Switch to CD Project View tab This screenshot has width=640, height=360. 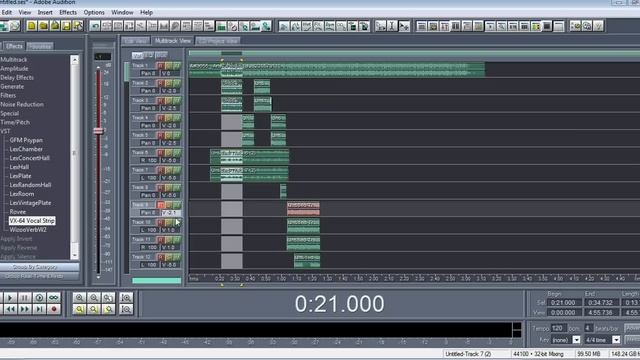pos(218,41)
